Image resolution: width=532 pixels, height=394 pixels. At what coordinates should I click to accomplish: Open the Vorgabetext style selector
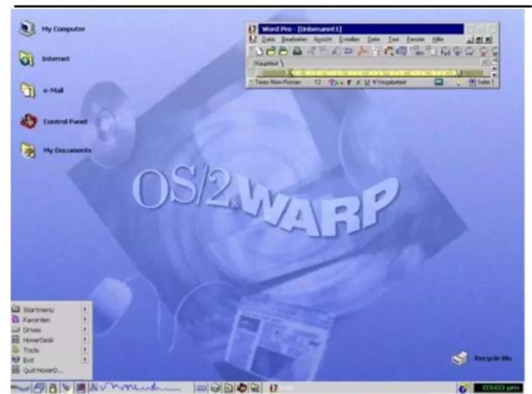point(390,82)
